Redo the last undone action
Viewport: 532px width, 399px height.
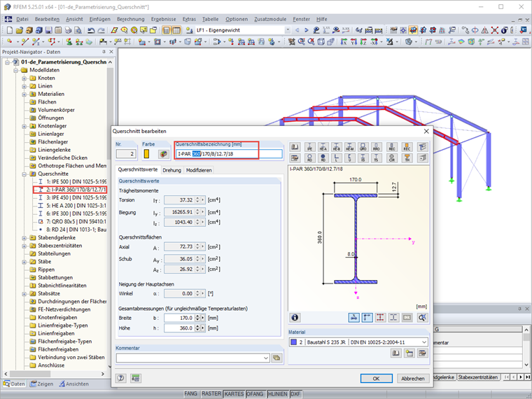[x=101, y=30]
